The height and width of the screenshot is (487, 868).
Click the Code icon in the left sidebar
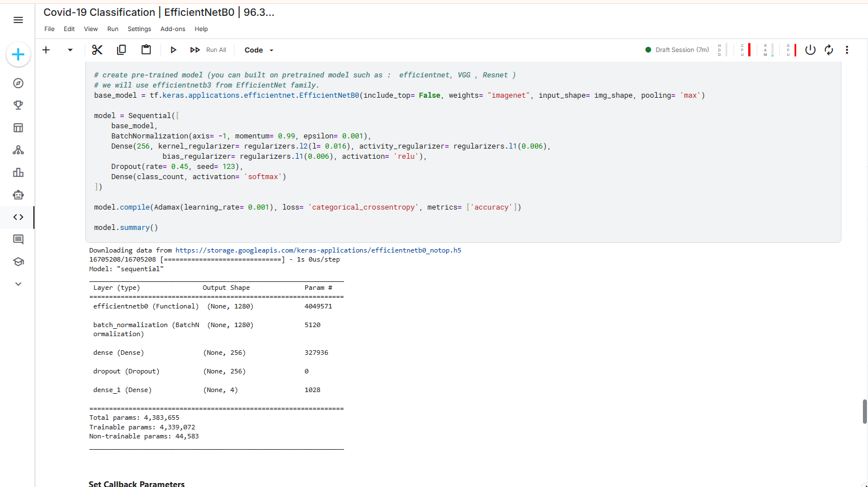[x=18, y=217]
